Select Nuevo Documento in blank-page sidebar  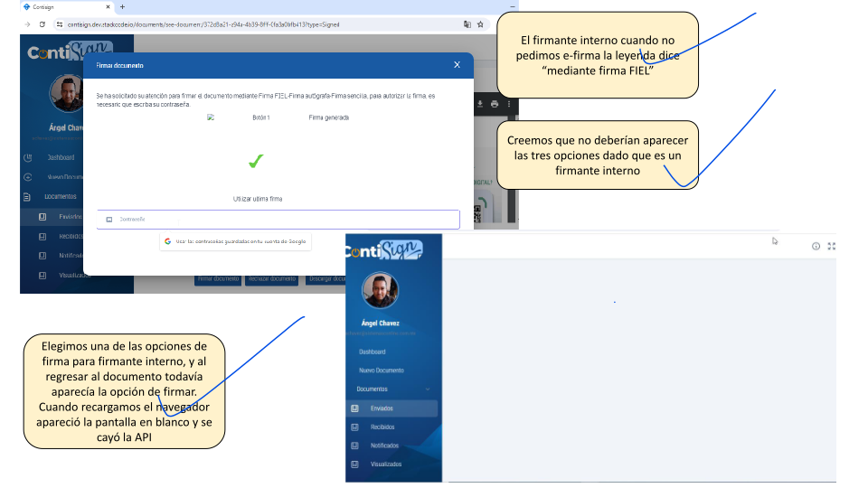click(381, 371)
